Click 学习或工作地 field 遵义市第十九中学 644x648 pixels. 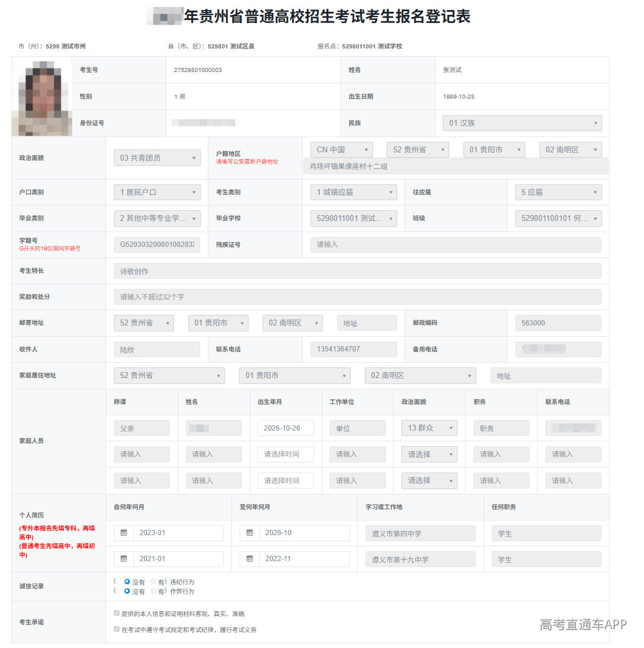coord(420,559)
